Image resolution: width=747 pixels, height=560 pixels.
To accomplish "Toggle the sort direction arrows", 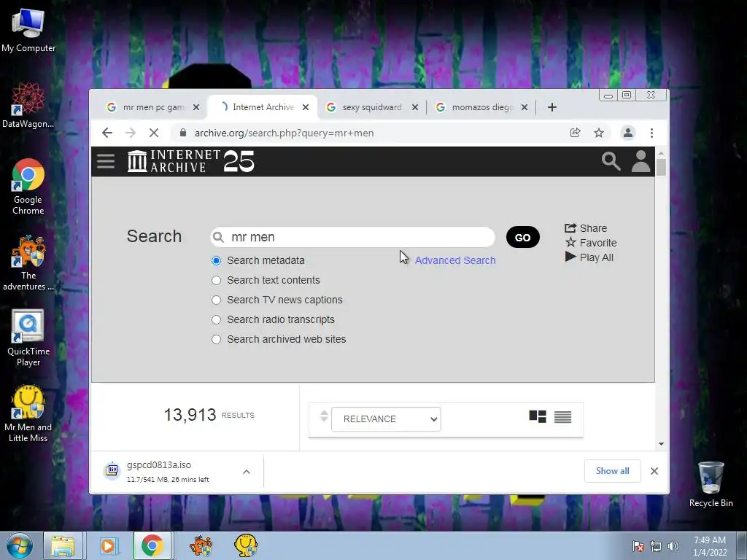I will click(x=324, y=416).
